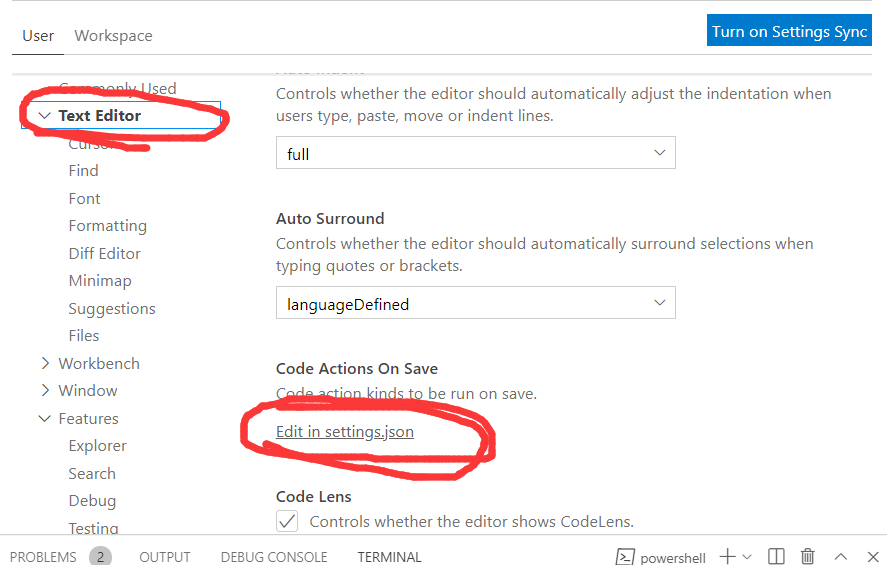Open the PROBLEMS panel tab
Viewport: 887px width, 565px height.
click(x=43, y=557)
